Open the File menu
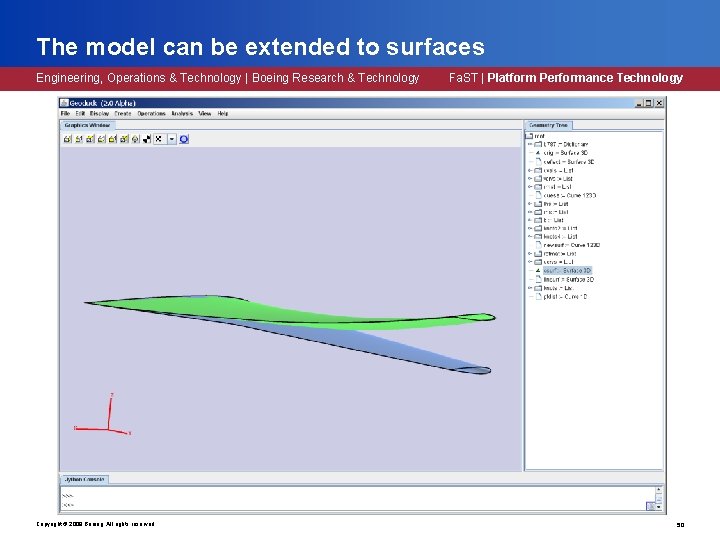The height and width of the screenshot is (540, 720). 65,113
